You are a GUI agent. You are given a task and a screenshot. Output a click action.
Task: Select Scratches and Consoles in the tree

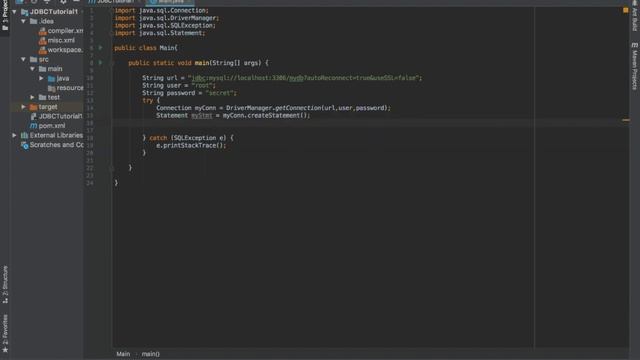coord(56,145)
